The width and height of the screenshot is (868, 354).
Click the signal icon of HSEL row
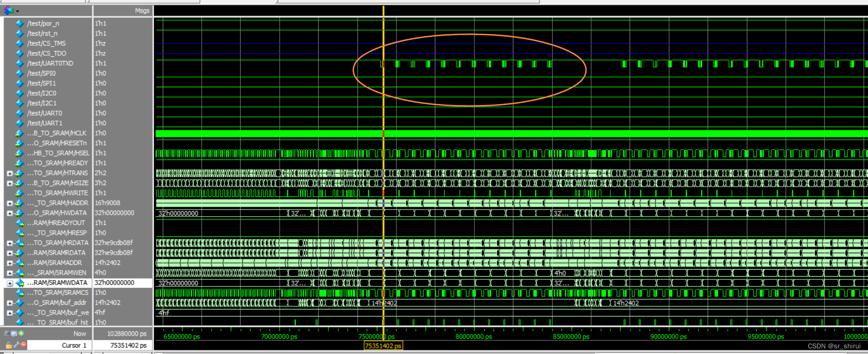(19, 153)
